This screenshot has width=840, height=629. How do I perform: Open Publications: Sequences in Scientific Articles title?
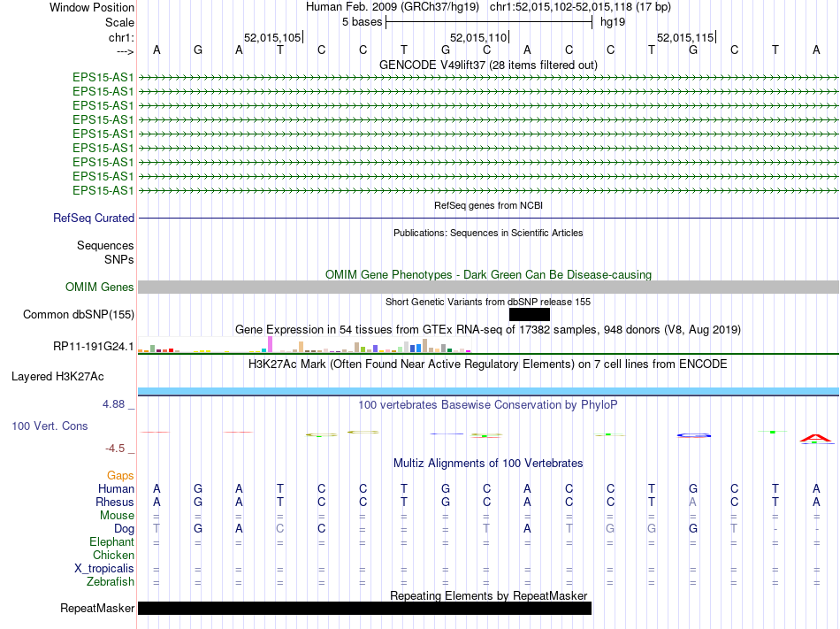click(488, 233)
